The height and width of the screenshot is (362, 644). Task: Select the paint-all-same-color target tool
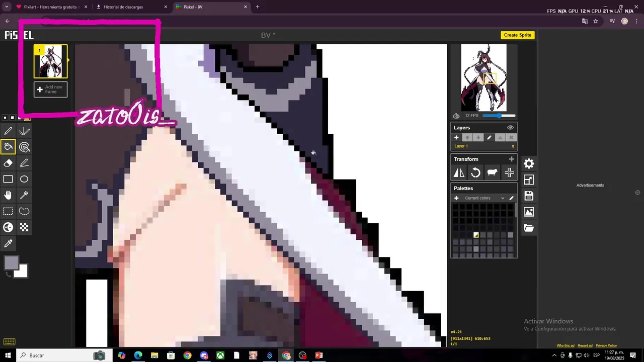pos(24,147)
